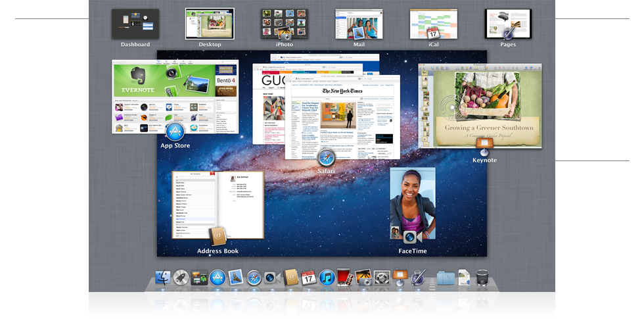The image size is (644, 319).
Task: Launch Keynote podium icon in Dock
Action: (400, 278)
